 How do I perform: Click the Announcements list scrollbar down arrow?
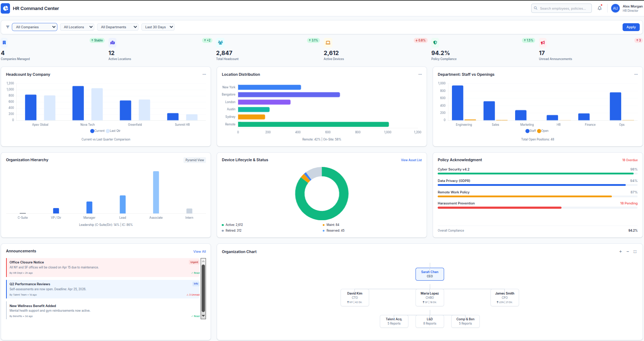tap(203, 316)
